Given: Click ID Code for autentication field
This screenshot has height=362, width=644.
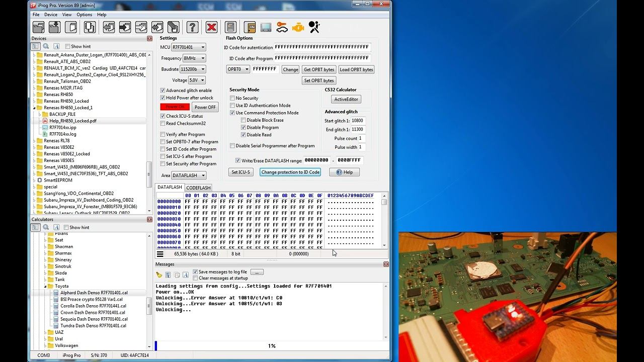Looking at the screenshot, I should pos(322,47).
